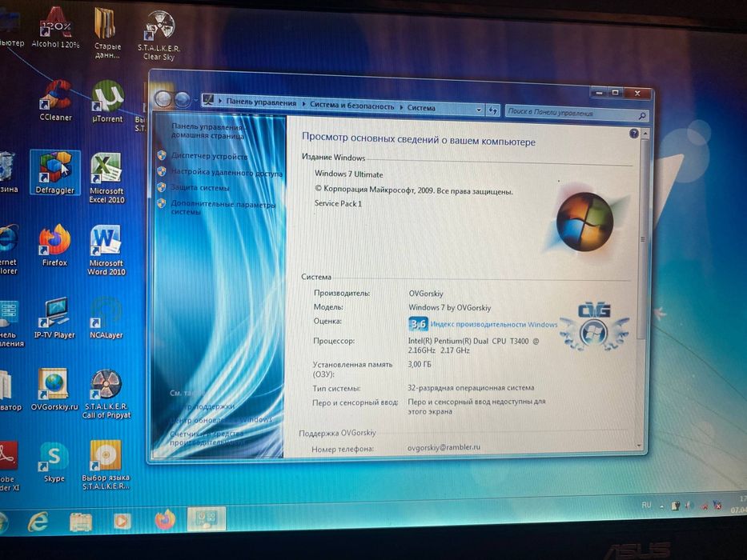
Task: Click the Windows 7 by OVGorskiy model text
Action: click(x=450, y=308)
